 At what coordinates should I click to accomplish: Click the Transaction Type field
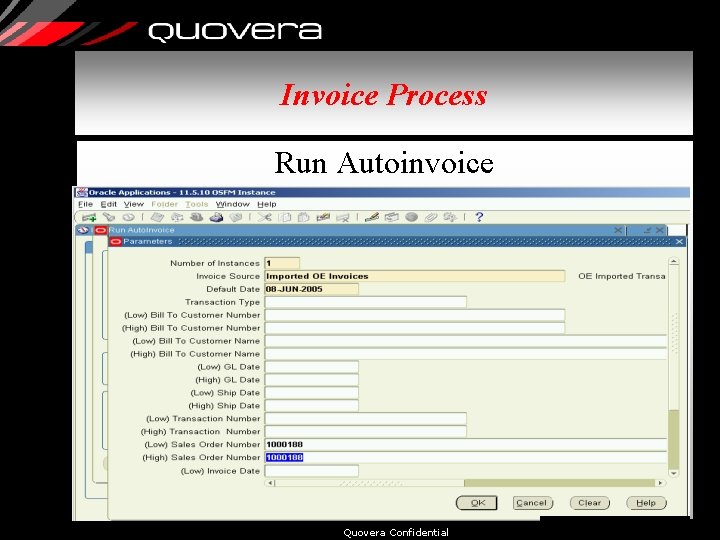[x=366, y=302]
